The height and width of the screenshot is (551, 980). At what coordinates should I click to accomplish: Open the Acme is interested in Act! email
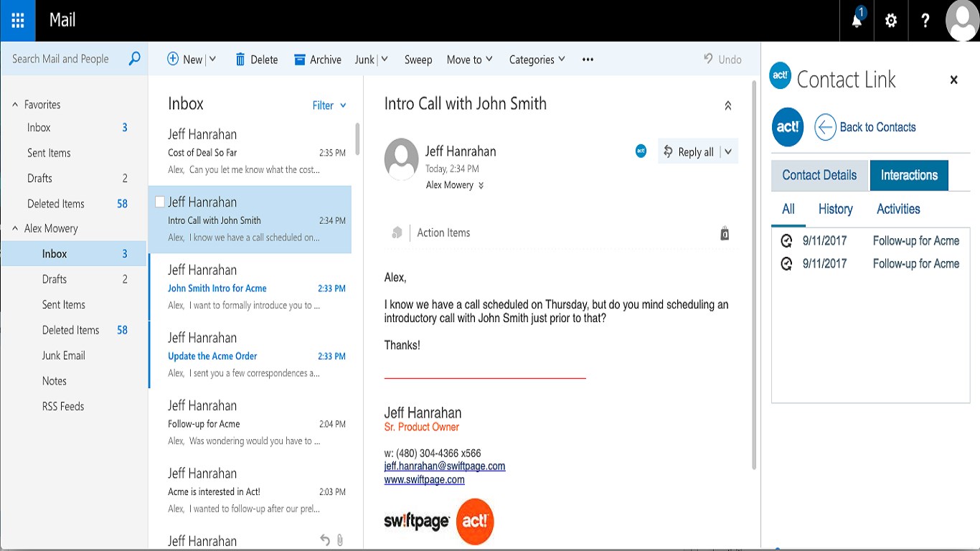(x=250, y=491)
